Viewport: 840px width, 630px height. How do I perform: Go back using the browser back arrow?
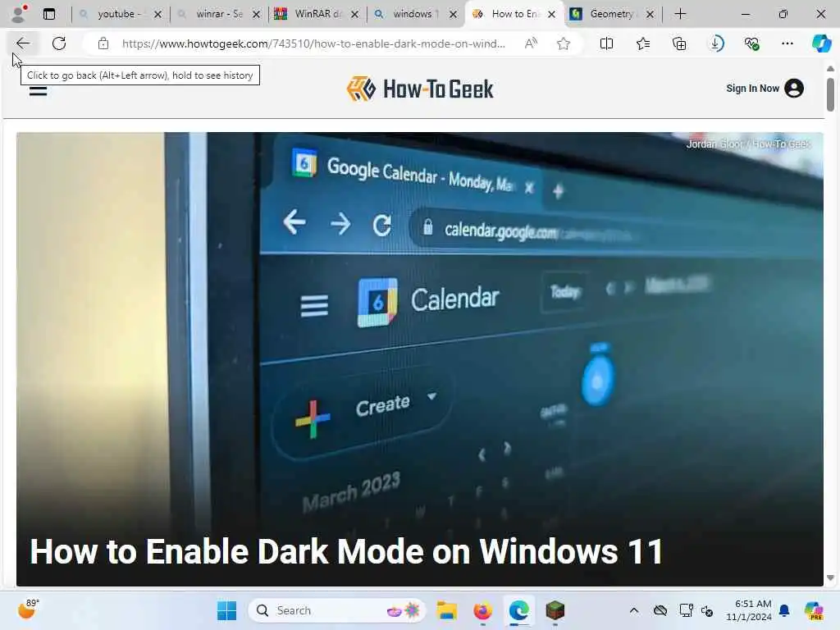click(22, 43)
